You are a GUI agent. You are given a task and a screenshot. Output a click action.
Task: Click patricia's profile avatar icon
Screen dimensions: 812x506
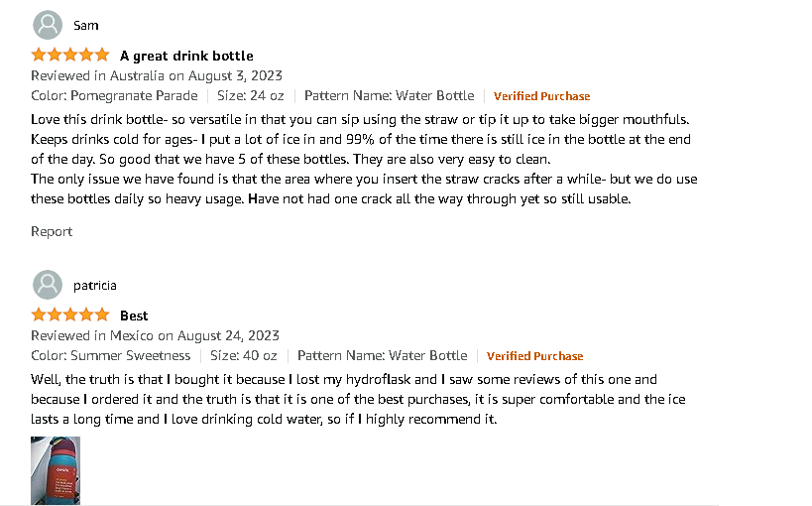point(47,285)
